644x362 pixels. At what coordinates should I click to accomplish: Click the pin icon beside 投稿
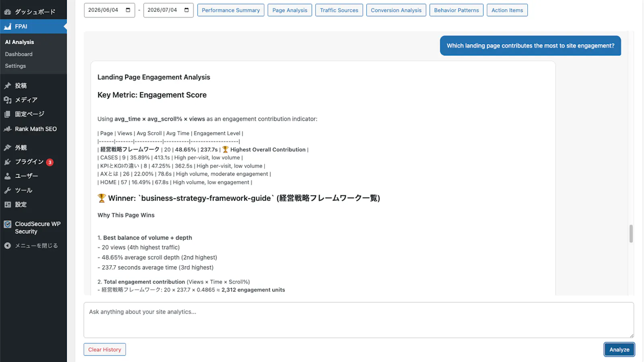point(7,86)
